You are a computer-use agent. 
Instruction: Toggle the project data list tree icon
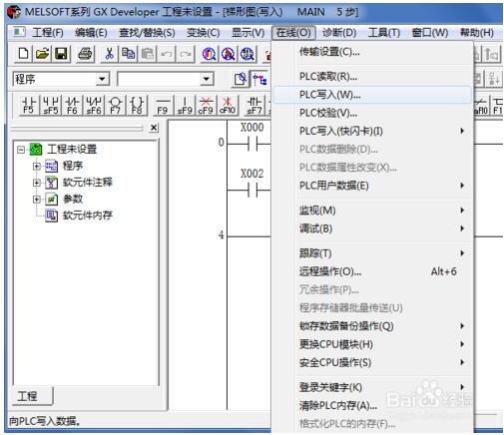click(259, 79)
